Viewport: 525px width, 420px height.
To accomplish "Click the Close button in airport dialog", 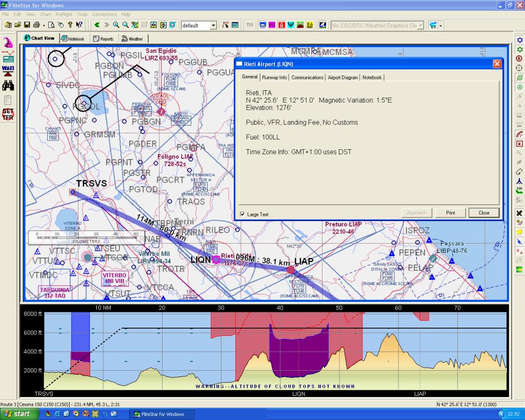I will point(484,213).
